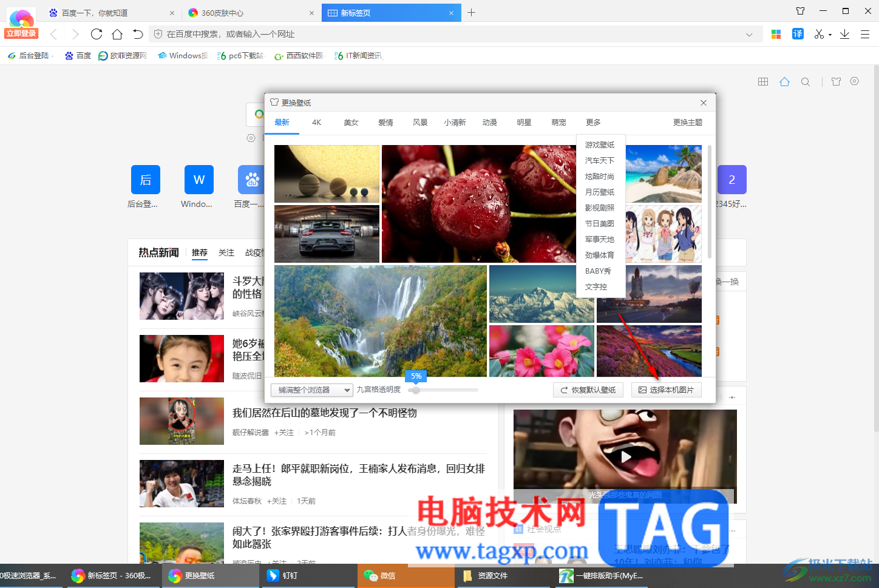Open 微信 from the taskbar
This screenshot has width=879, height=588.
(406, 575)
